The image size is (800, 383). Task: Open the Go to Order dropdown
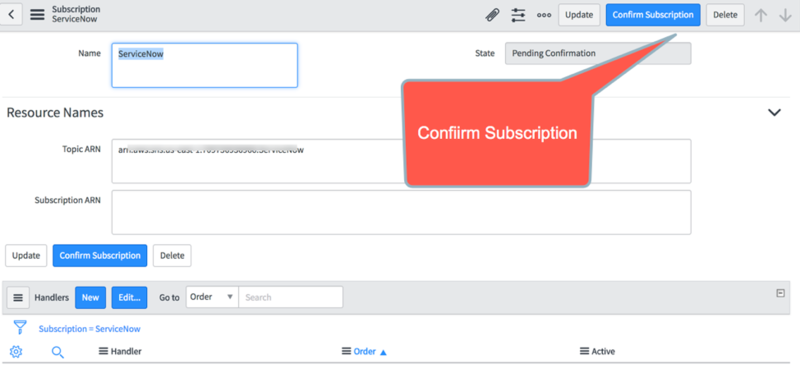(212, 297)
